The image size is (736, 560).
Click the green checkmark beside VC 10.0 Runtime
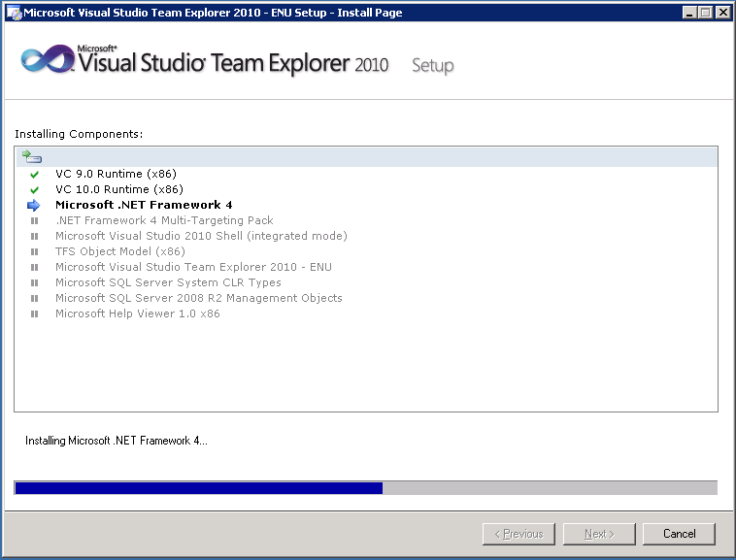coord(34,190)
